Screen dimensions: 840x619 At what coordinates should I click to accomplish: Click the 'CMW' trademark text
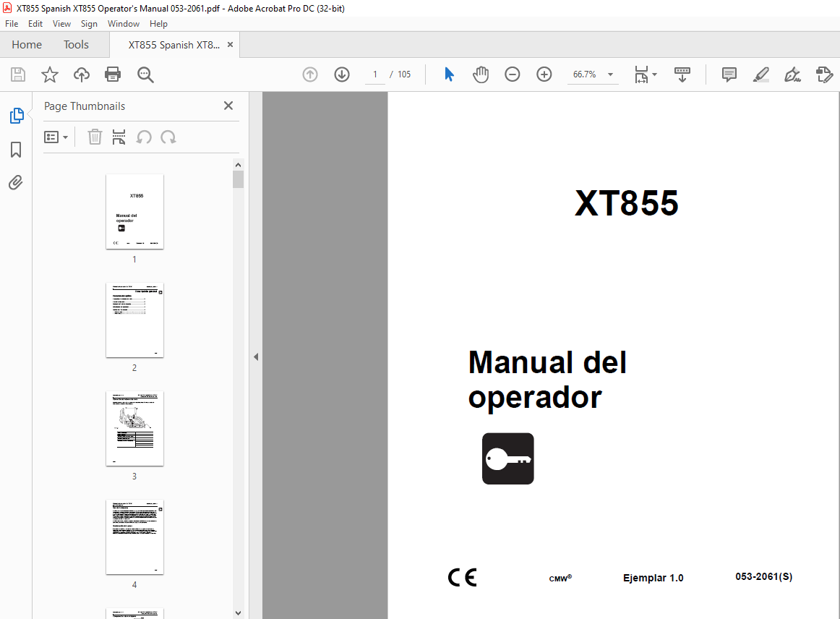coord(560,579)
